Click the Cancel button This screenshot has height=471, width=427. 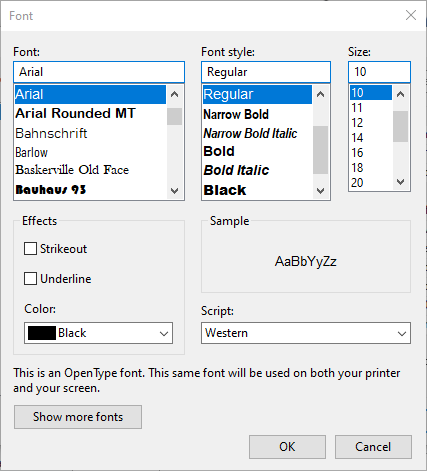(373, 447)
